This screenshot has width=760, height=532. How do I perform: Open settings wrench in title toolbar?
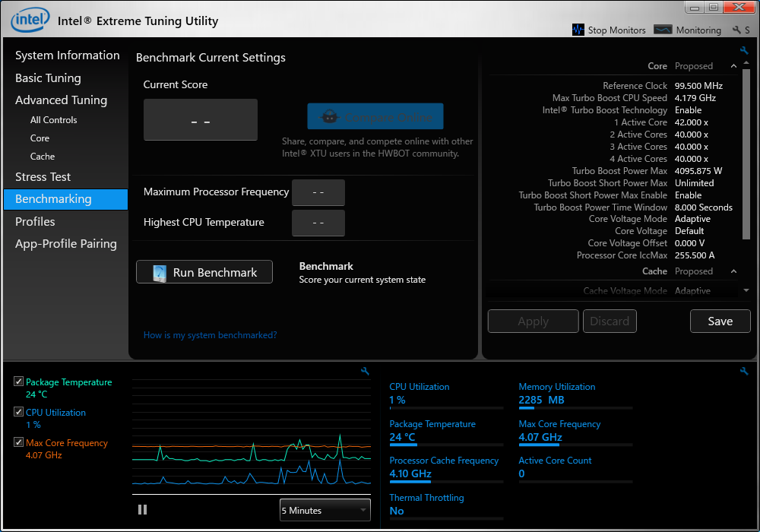(736, 30)
